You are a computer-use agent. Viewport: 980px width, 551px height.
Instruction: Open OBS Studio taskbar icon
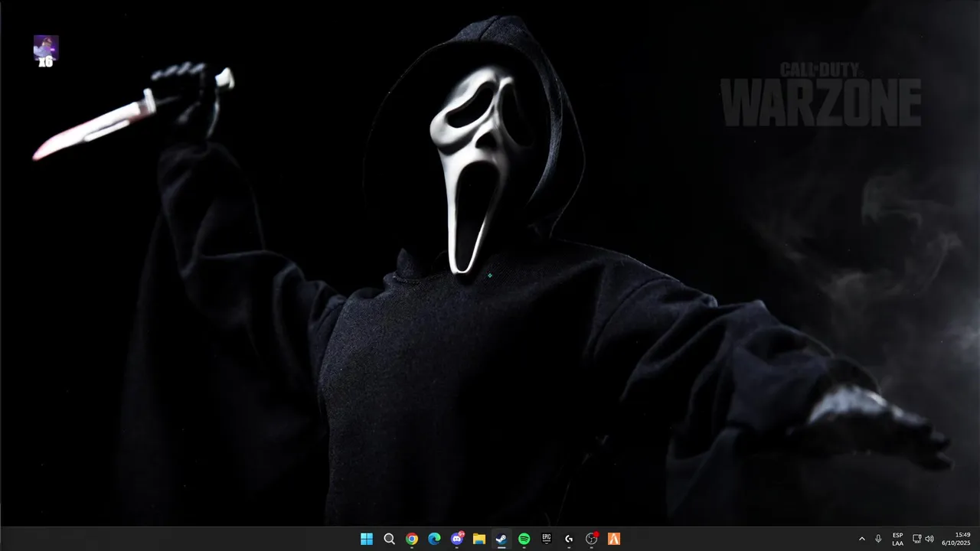(x=592, y=539)
